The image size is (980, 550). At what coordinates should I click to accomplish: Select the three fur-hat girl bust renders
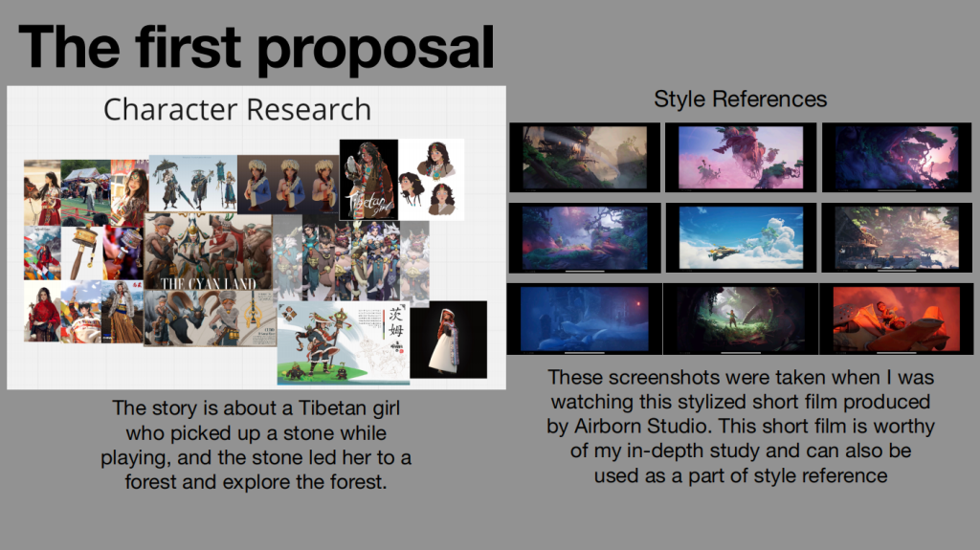[288, 185]
